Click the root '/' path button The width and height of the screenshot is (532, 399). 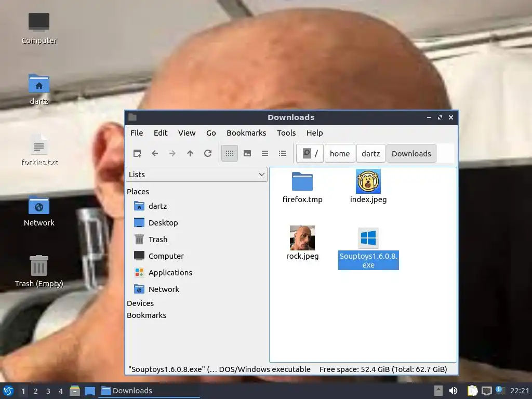(310, 153)
